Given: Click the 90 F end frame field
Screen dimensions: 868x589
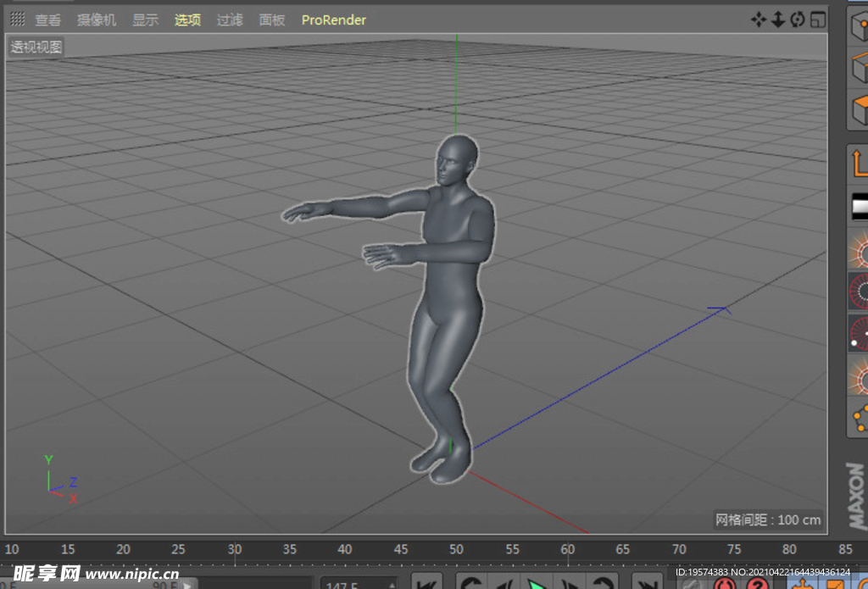Looking at the screenshot, I should pos(164,584).
